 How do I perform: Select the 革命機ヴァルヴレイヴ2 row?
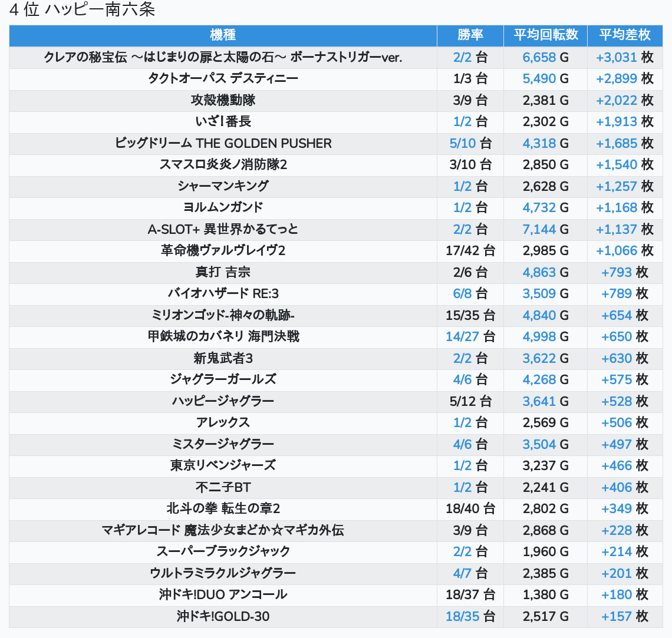(336, 251)
